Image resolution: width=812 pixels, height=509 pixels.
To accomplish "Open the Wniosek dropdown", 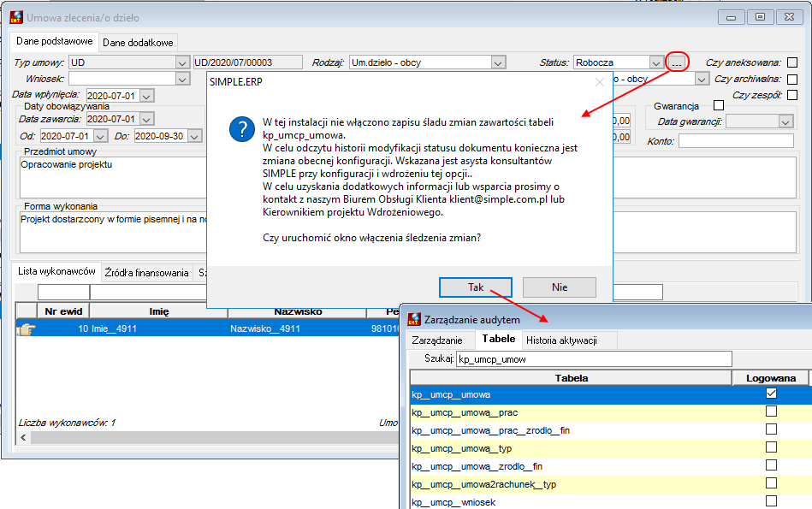I will (182, 80).
